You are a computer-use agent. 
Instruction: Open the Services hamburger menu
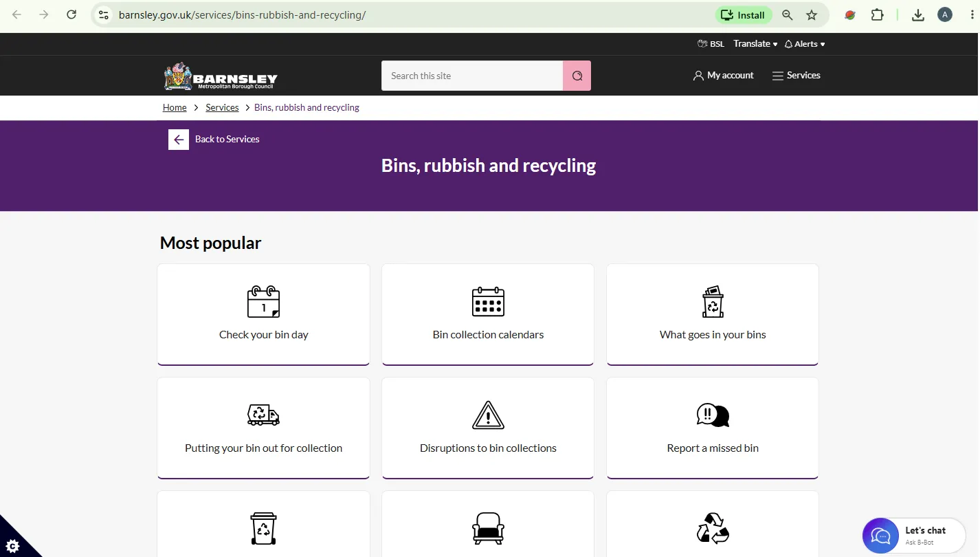[797, 76]
